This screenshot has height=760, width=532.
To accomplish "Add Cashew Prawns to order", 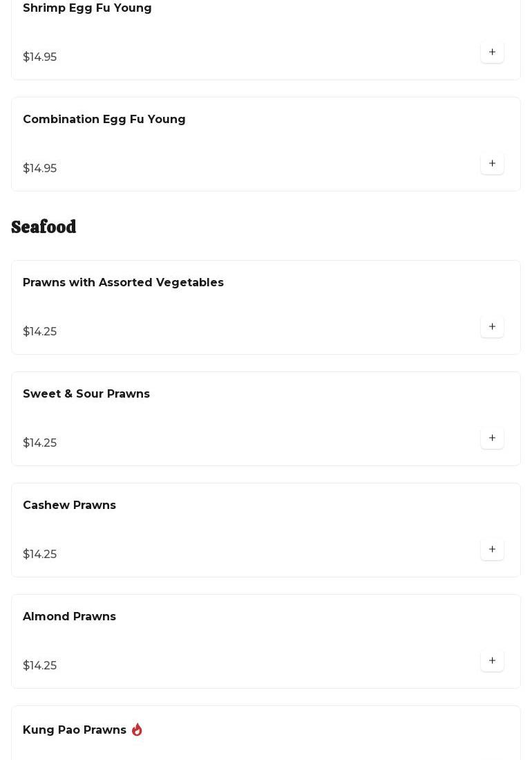I will (x=492, y=550).
